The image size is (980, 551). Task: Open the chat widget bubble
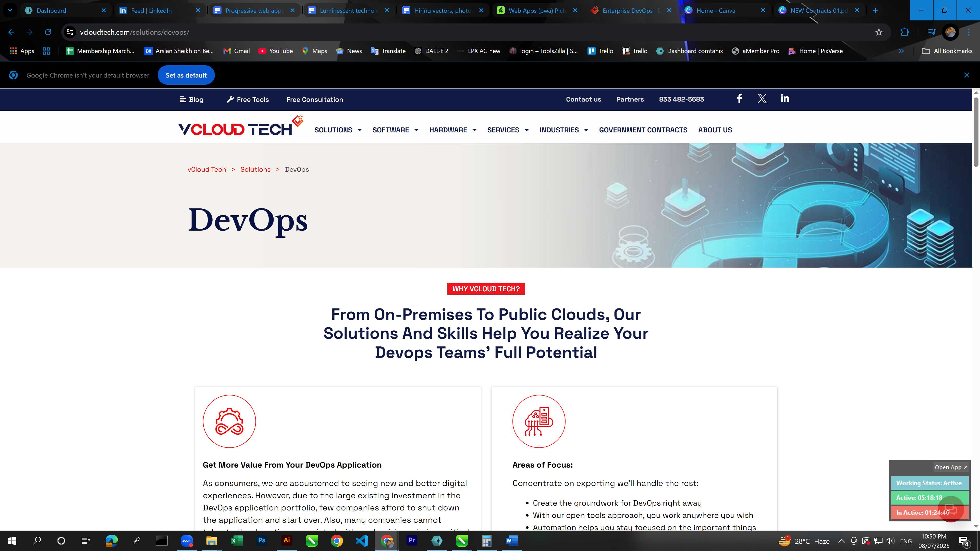[951, 509]
